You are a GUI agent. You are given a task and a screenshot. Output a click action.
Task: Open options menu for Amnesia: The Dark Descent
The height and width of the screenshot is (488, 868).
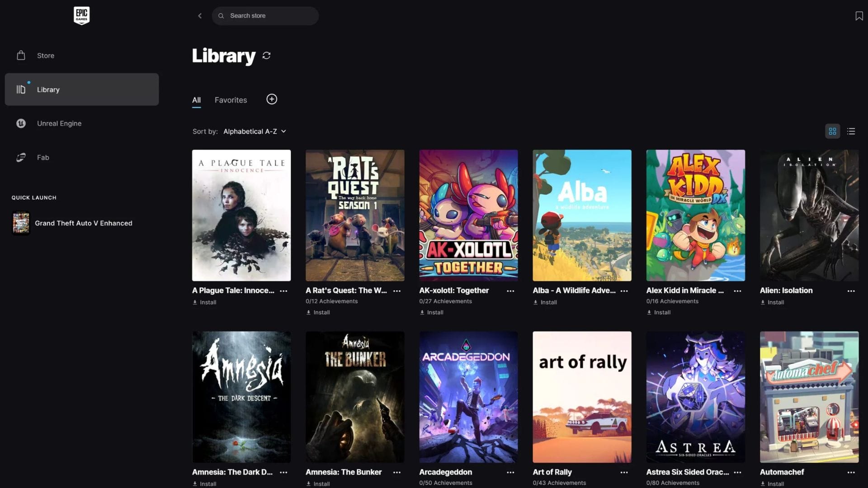click(283, 472)
